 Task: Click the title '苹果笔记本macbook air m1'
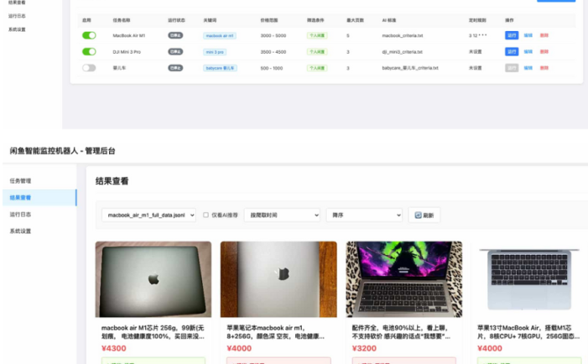tap(276, 332)
